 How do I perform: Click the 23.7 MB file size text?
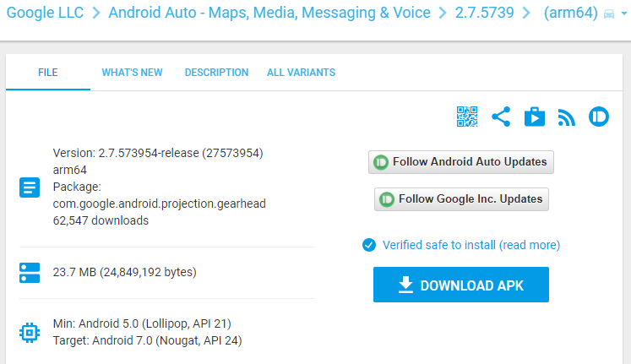124,272
